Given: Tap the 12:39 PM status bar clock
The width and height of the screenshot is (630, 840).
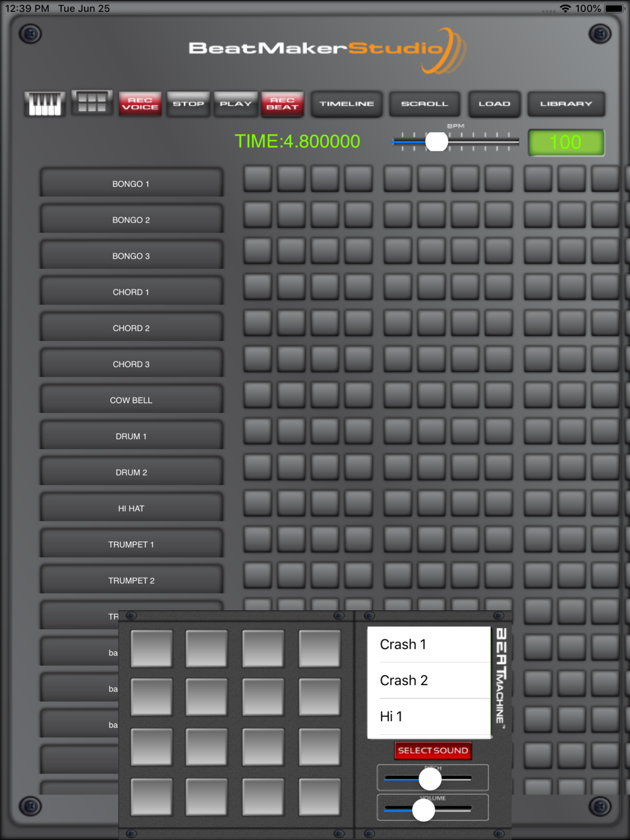Looking at the screenshot, I should (x=27, y=8).
